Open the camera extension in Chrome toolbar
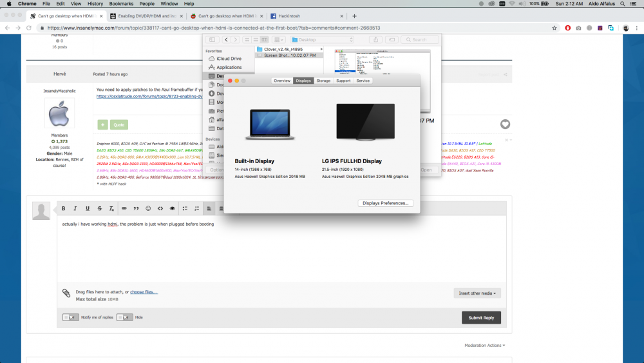Image resolution: width=644 pixels, height=363 pixels. click(x=578, y=28)
